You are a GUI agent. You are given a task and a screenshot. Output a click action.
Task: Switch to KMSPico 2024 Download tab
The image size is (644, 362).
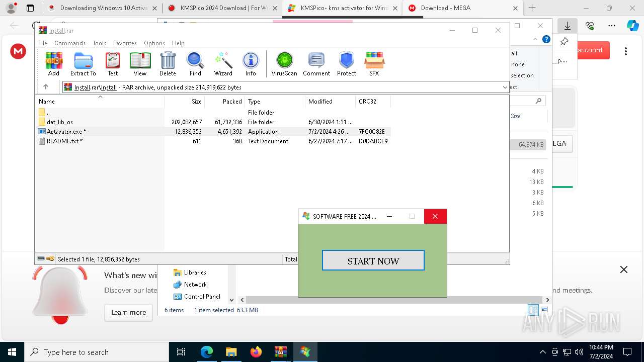[222, 8]
